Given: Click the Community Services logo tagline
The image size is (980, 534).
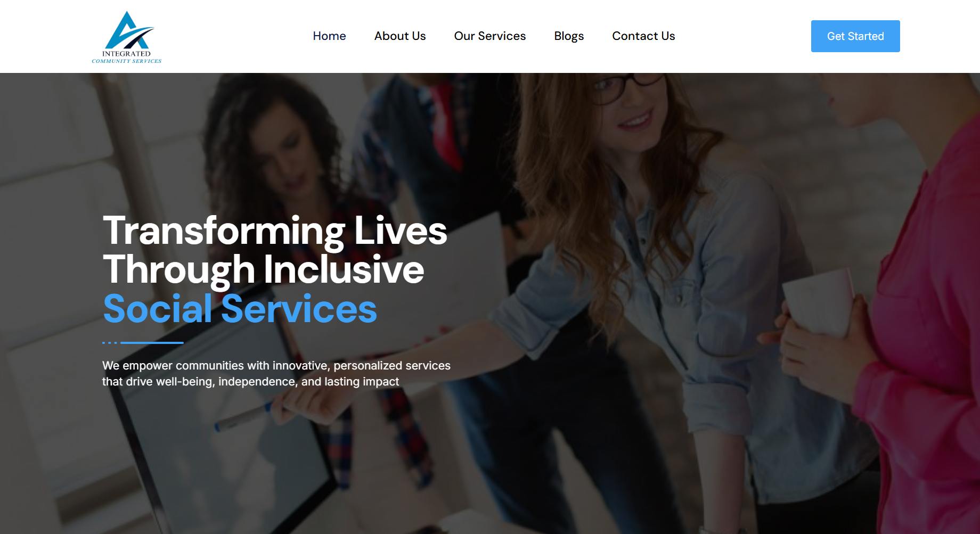Looking at the screenshot, I should tap(127, 61).
